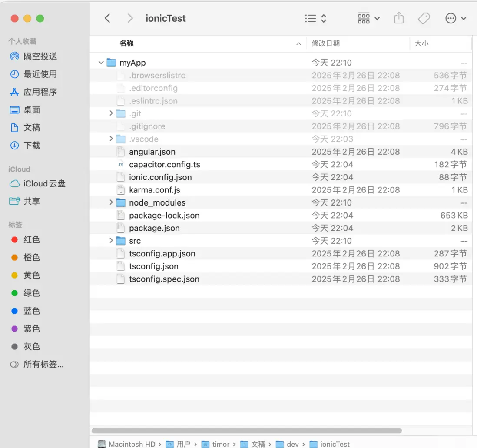Click the horizontal scrollbar at bottom
Image resolution: width=477 pixels, height=448 pixels.
(247, 431)
